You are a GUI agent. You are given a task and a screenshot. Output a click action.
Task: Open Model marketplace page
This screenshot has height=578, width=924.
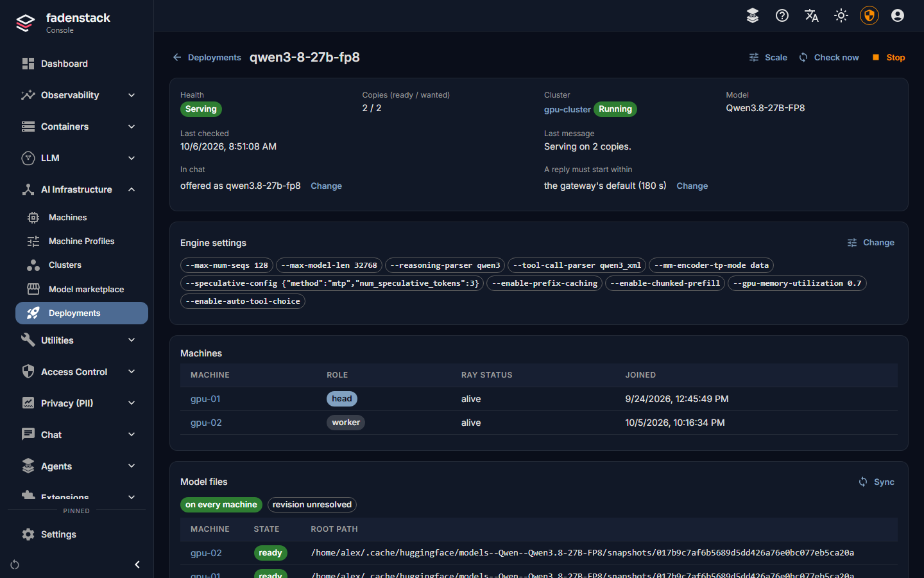pos(81,290)
